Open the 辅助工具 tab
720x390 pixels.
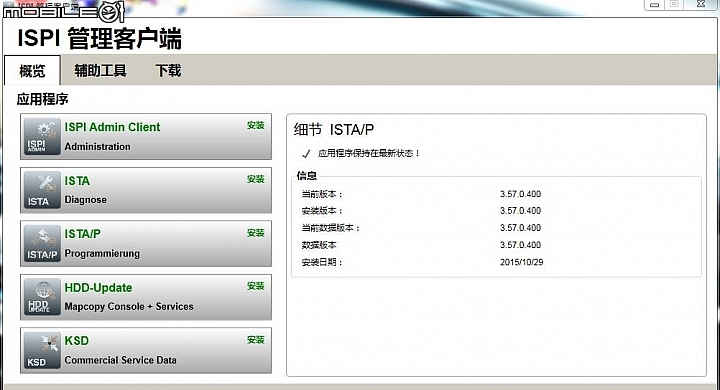(x=100, y=70)
